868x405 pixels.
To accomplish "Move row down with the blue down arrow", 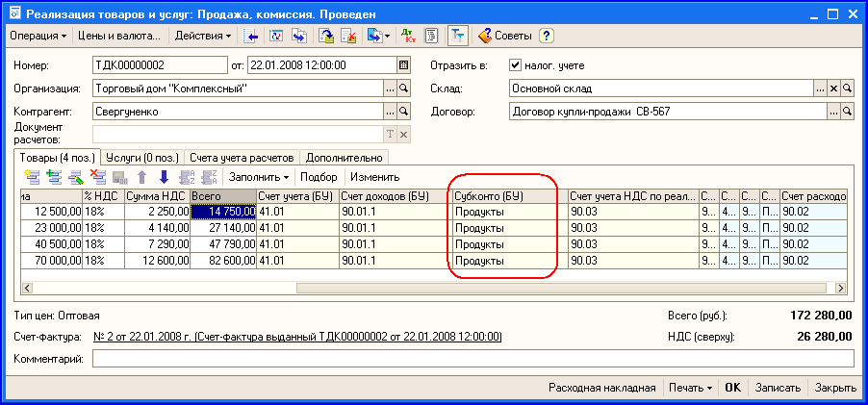I will pos(164,177).
